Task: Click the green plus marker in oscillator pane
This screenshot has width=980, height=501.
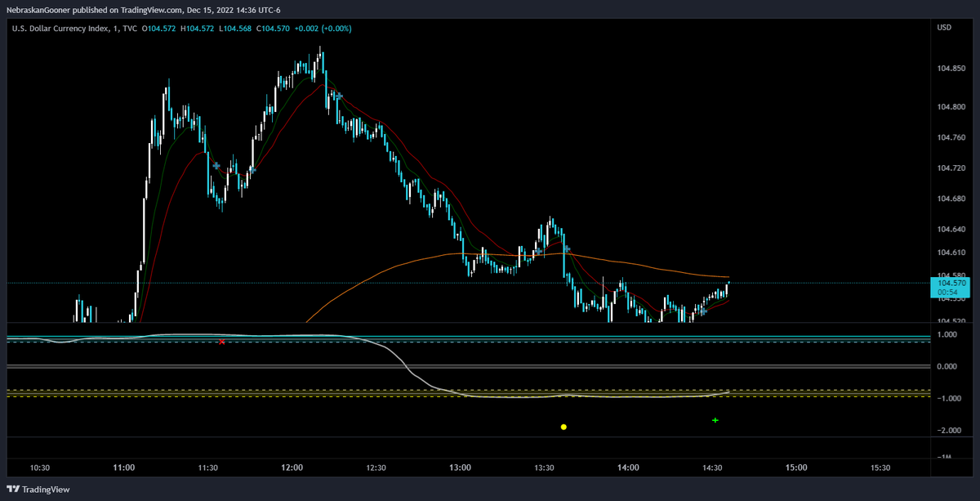Action: pos(715,420)
